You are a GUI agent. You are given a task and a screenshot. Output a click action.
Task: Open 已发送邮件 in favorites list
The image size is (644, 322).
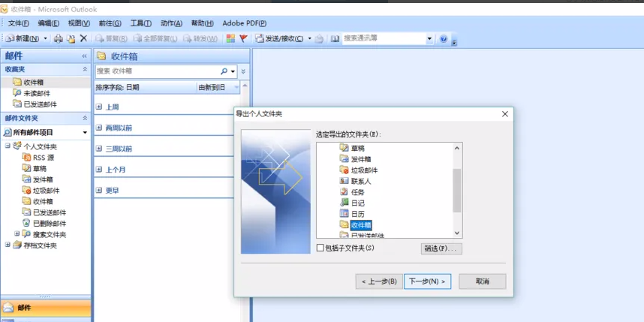(x=35, y=104)
